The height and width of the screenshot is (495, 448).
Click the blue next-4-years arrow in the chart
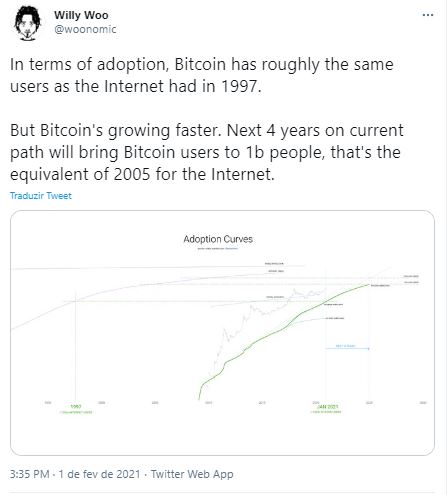pos(347,348)
